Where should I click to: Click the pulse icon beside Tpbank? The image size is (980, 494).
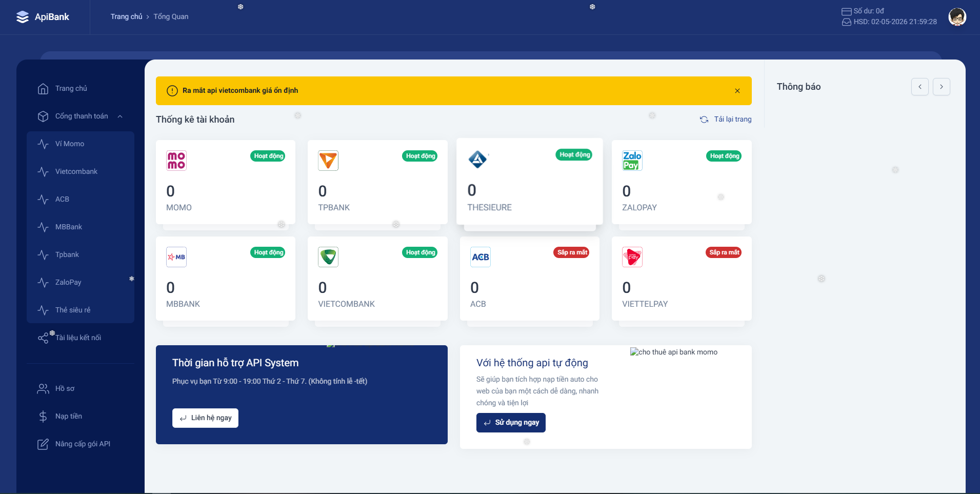(43, 255)
